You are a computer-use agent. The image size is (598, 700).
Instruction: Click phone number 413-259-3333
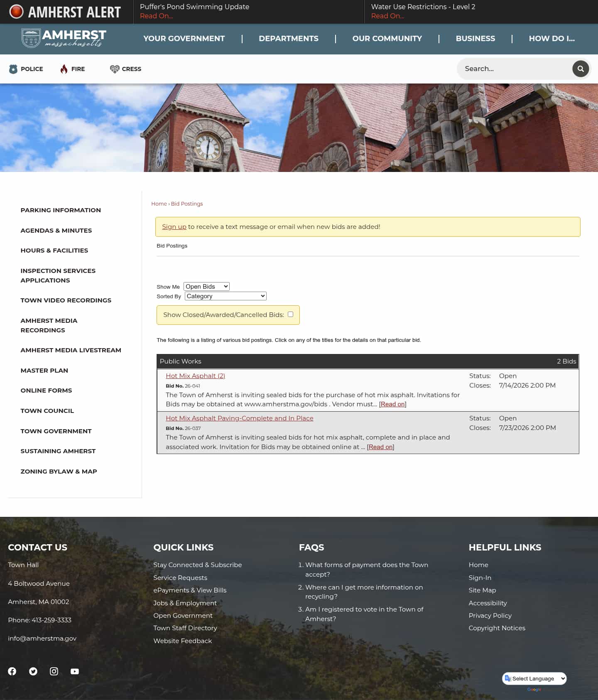[51, 620]
